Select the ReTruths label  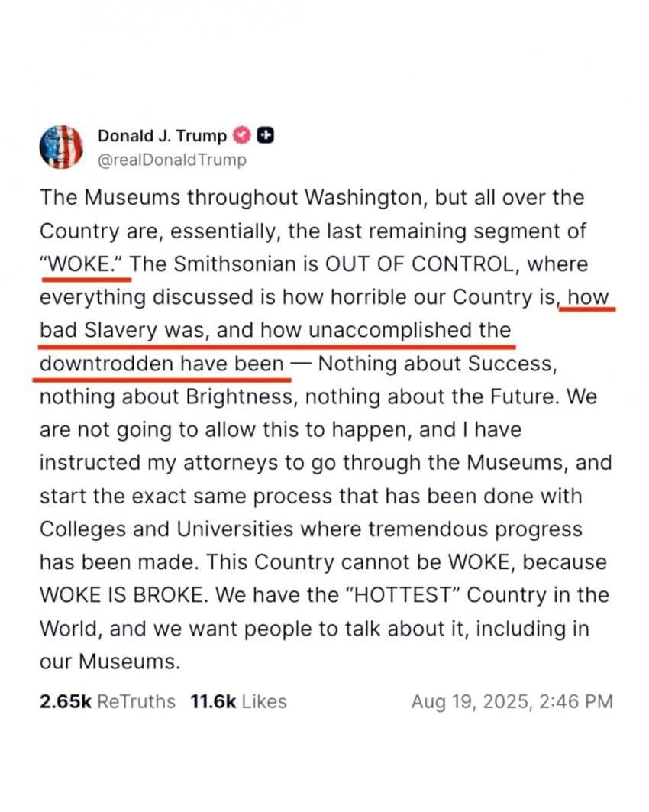pos(137,701)
